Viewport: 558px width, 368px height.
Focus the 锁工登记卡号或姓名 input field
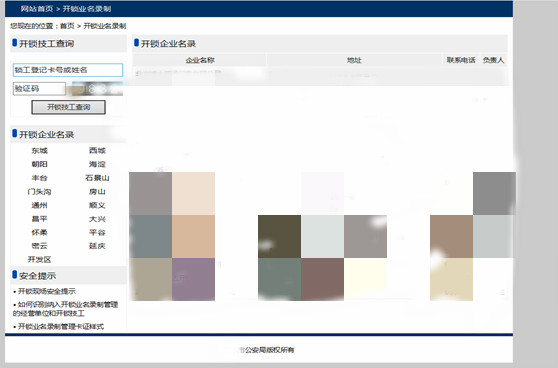click(68, 70)
